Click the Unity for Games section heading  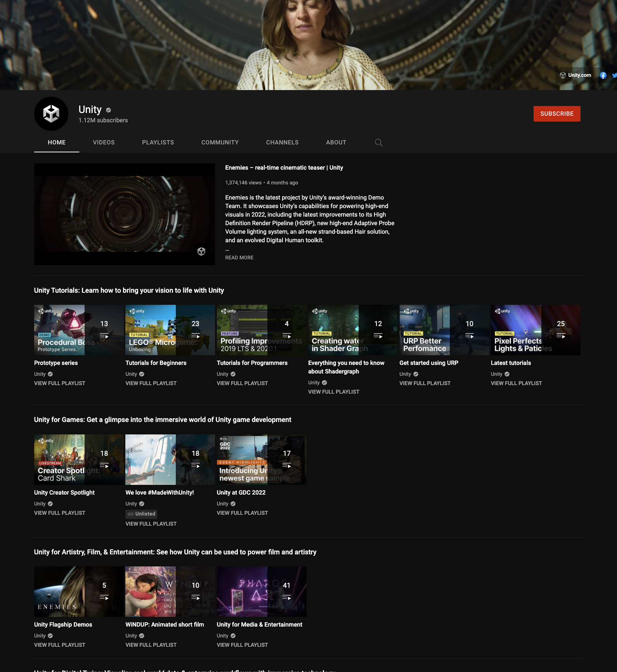(163, 420)
